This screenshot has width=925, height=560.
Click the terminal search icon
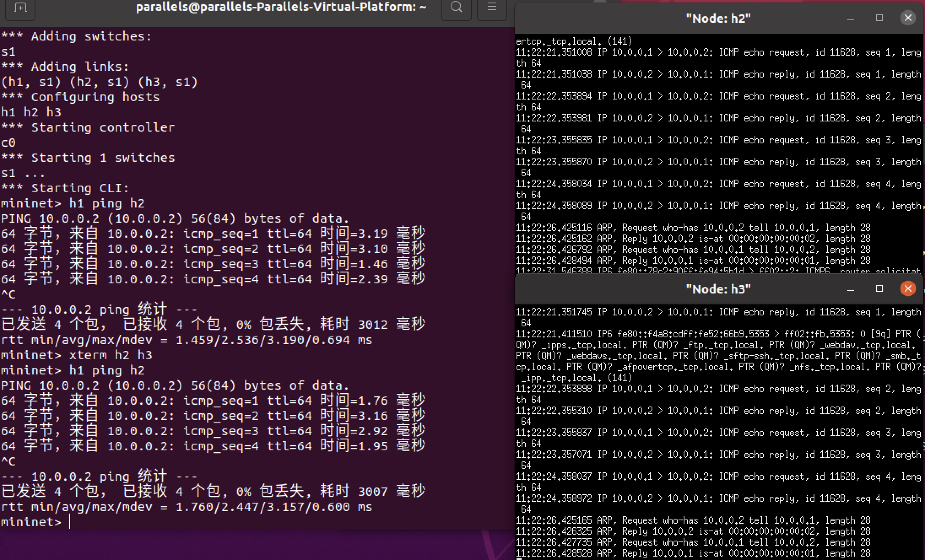[x=456, y=8]
